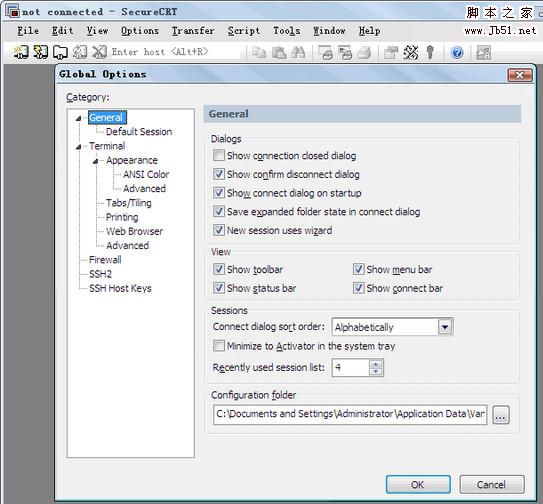
Task: Click the Find binoculars icon
Action: coord(298,53)
